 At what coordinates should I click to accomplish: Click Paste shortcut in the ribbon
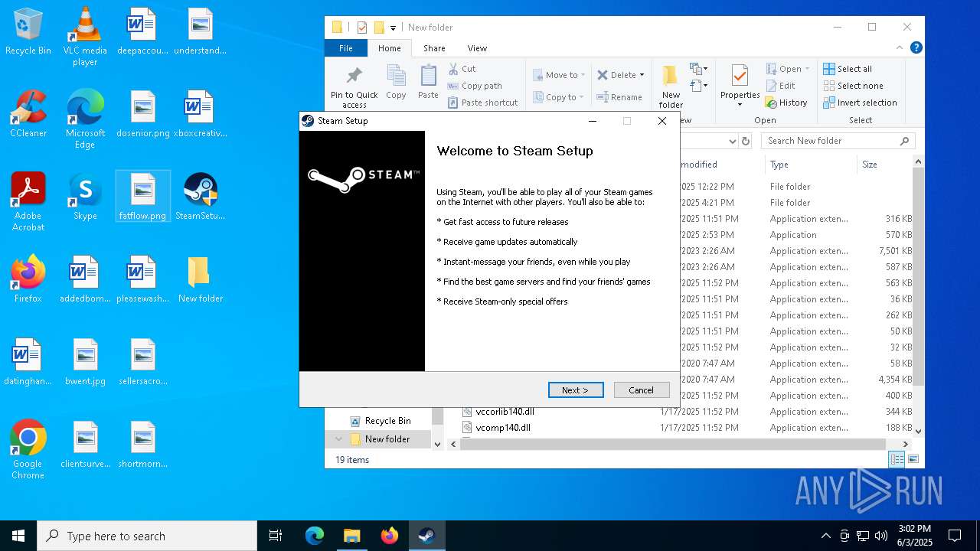pyautogui.click(x=483, y=103)
